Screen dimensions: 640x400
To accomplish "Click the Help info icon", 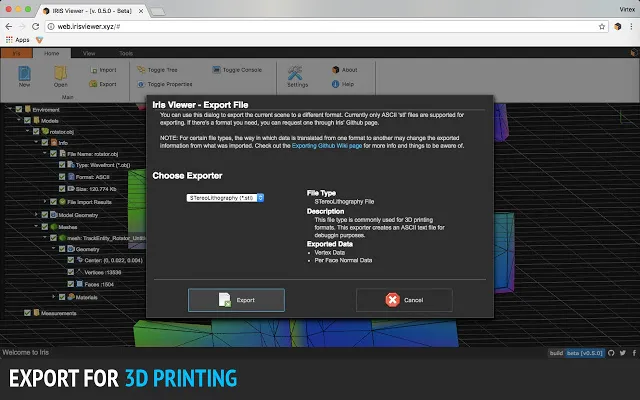I will 336,84.
